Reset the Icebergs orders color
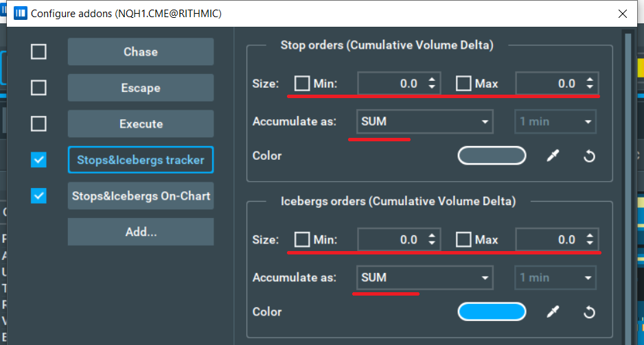Screen dimensions: 644x345 pos(588,312)
